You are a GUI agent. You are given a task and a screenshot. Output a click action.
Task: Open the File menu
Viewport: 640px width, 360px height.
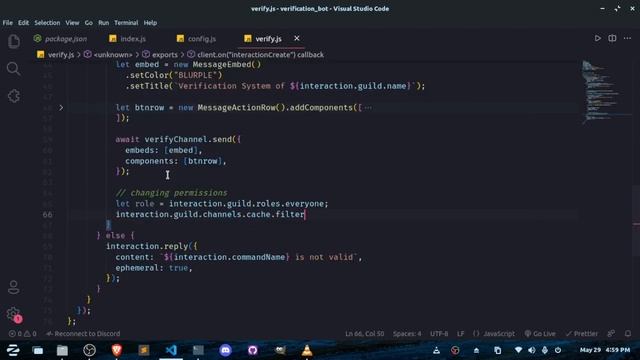7,23
